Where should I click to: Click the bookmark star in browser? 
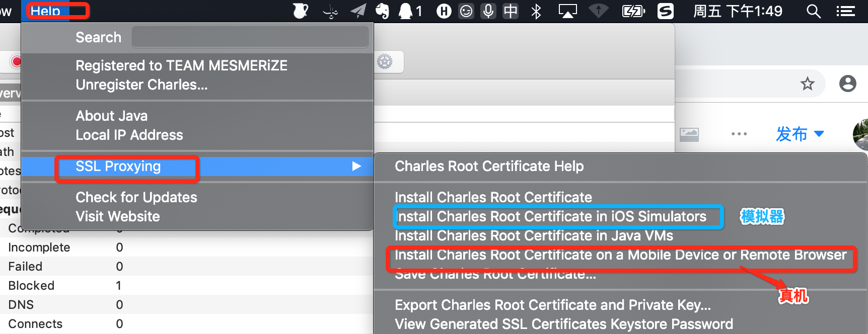(x=808, y=83)
